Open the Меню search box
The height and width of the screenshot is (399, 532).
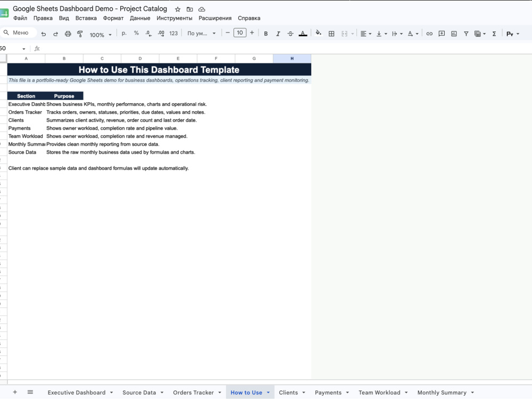(x=18, y=32)
